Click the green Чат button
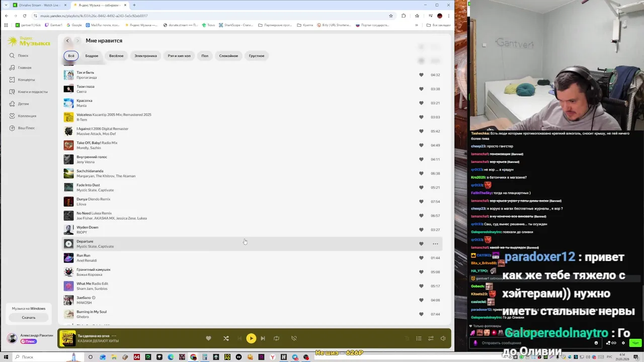 (x=635, y=343)
